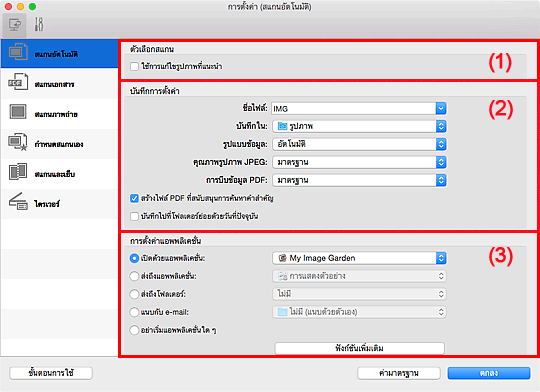Viewport: 540px width, 392px height.
Task: Click the ตกลง OK button
Action: click(x=489, y=373)
